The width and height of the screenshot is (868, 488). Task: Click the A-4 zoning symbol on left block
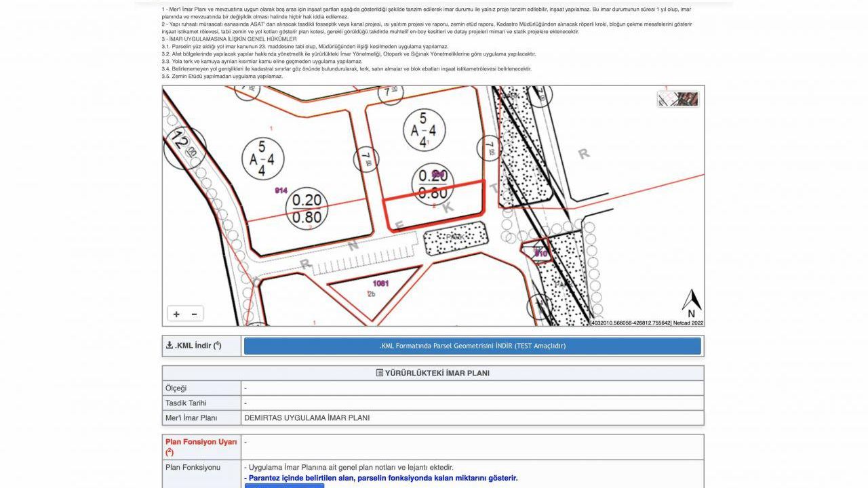click(262, 159)
